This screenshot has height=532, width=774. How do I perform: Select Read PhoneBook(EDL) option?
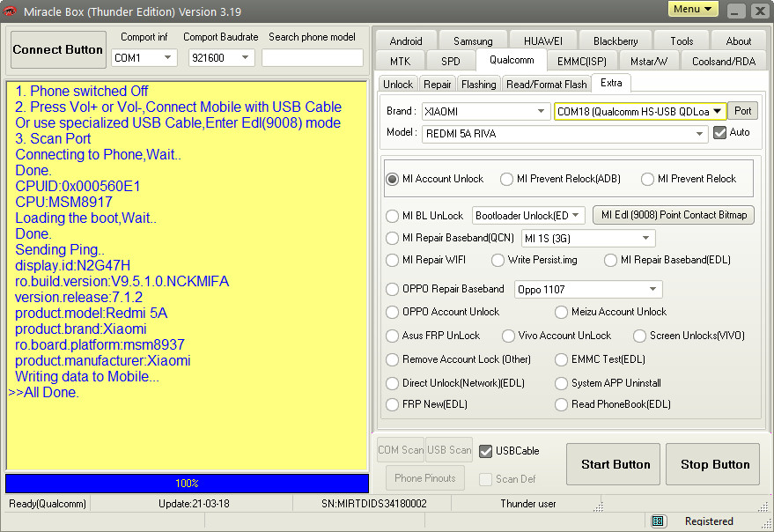click(x=613, y=404)
